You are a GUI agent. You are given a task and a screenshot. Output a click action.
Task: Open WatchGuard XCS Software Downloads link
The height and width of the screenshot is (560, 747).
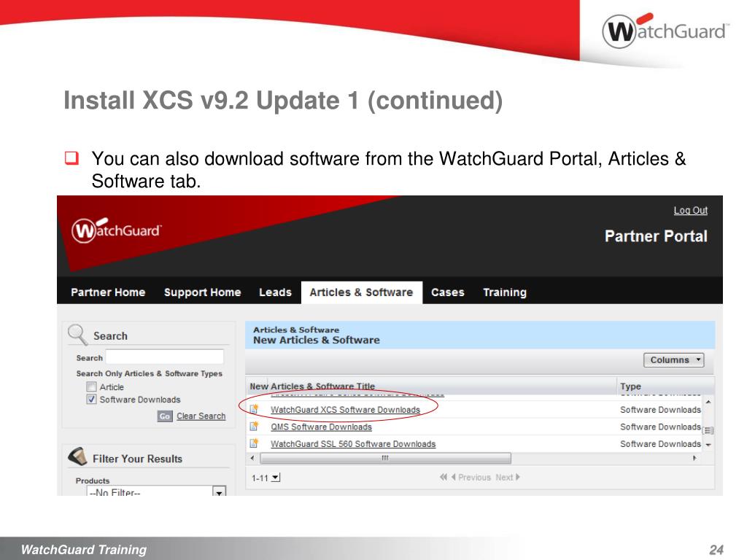(345, 410)
